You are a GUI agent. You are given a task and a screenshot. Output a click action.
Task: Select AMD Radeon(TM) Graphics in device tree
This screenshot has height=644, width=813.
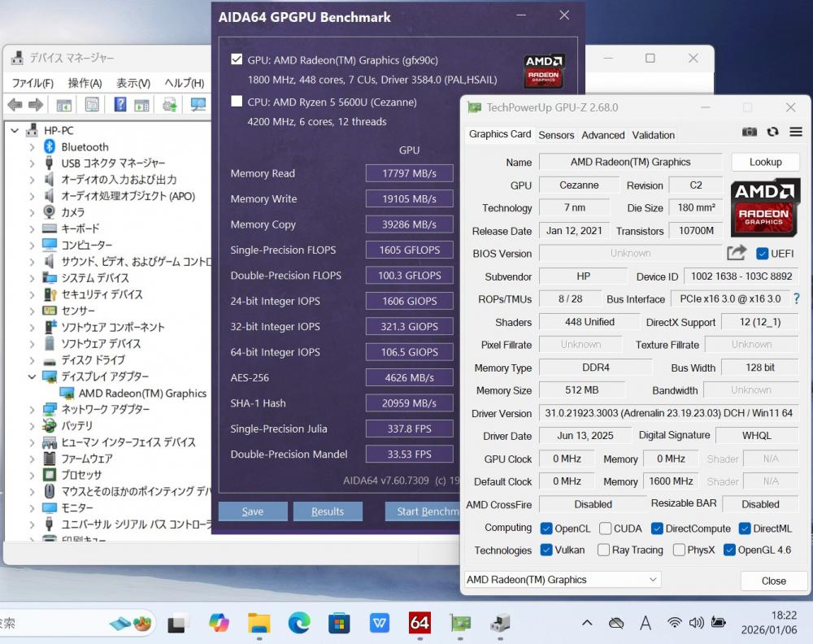pos(142,393)
